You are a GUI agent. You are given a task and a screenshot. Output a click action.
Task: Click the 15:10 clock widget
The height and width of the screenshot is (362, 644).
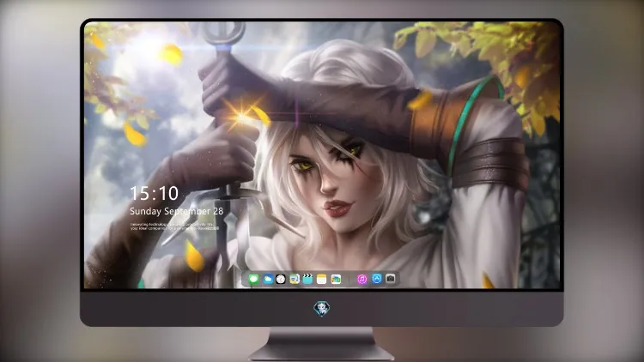[x=155, y=193]
